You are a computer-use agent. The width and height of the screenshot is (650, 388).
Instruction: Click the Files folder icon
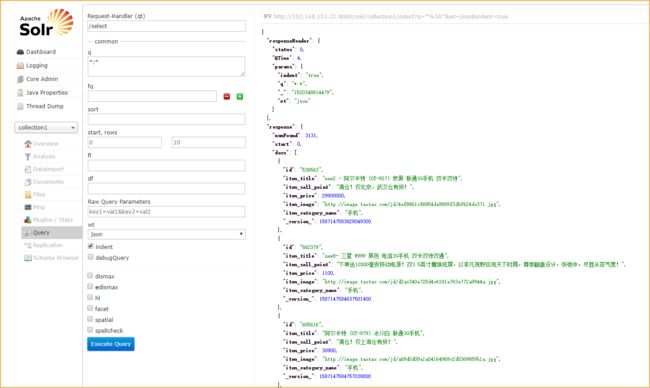28,194
